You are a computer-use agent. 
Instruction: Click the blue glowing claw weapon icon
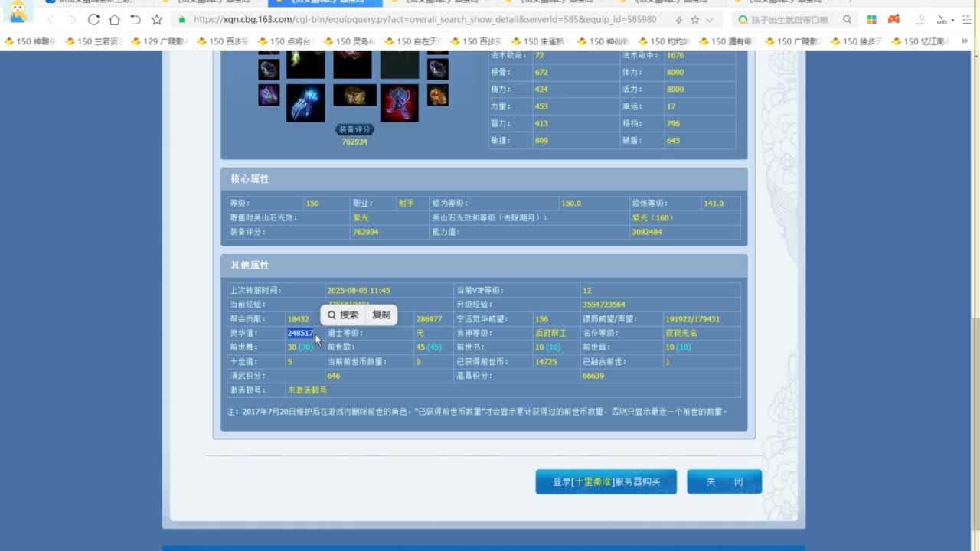(305, 103)
